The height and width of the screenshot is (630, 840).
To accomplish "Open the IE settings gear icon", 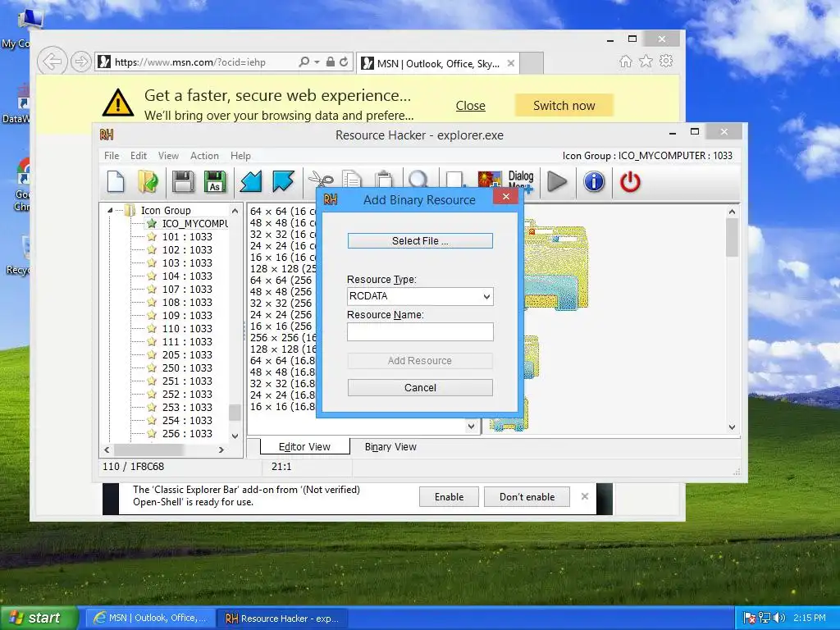I will coord(666,61).
